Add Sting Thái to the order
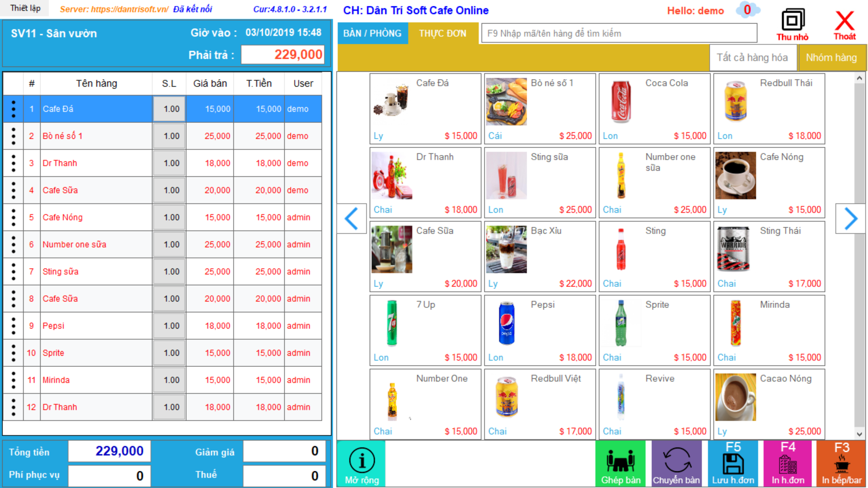The height and width of the screenshot is (488, 868). [769, 257]
